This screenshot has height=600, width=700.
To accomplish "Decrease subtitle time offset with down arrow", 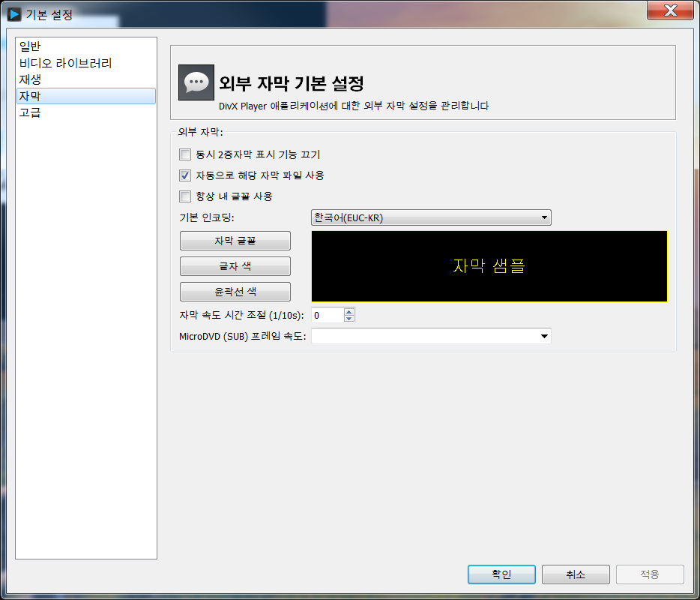I will click(x=349, y=319).
